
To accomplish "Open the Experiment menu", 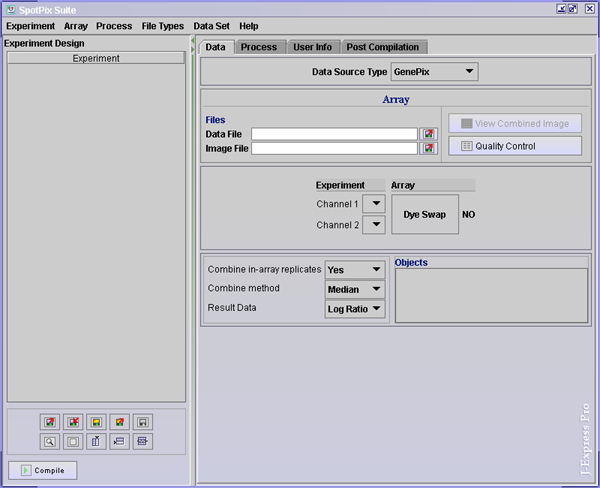I will coord(31,26).
